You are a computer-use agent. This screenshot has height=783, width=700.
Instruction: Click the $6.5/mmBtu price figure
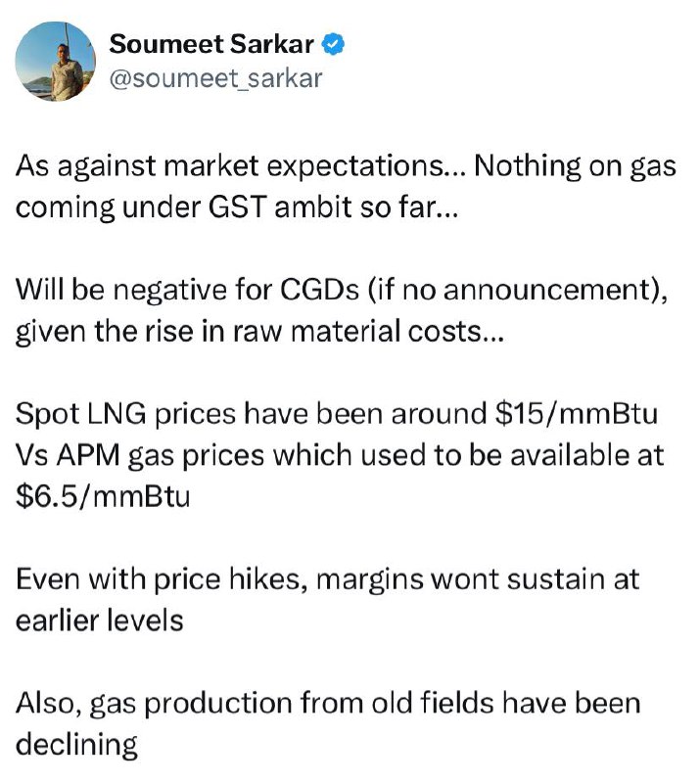coord(103,497)
